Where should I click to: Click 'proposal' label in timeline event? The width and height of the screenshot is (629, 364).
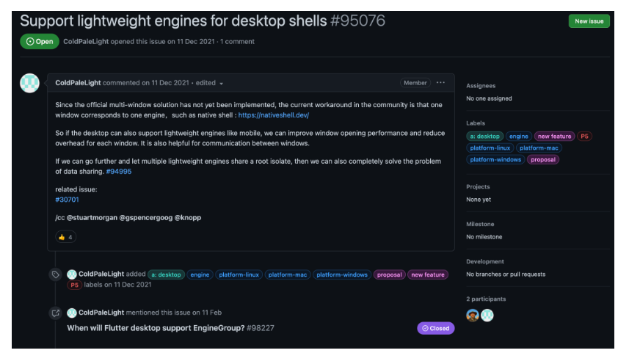point(389,274)
